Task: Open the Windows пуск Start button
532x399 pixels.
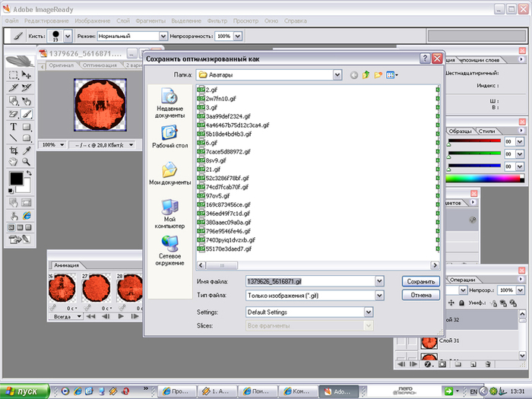Action: pyautogui.click(x=24, y=391)
